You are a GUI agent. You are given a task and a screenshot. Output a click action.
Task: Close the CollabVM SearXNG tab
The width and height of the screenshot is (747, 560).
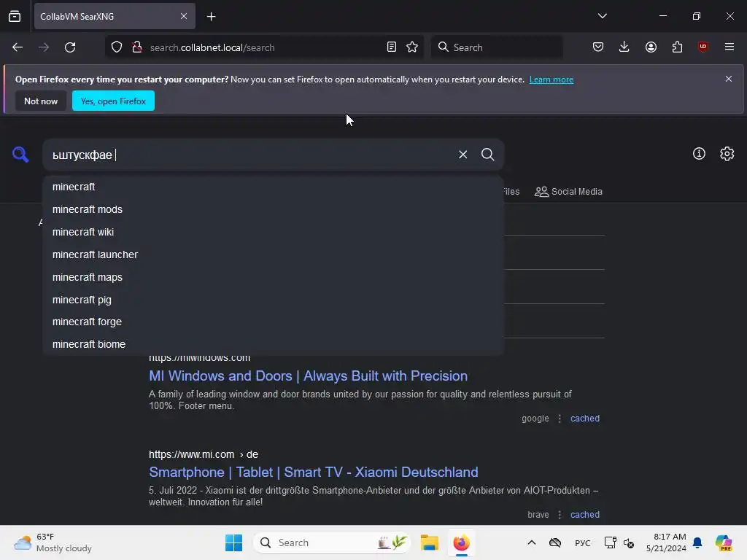click(x=184, y=16)
